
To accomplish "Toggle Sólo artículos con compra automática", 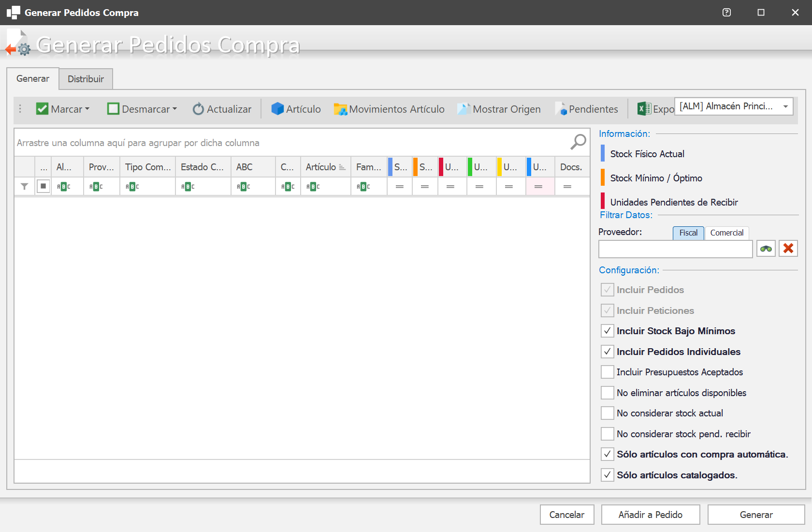I will [x=608, y=454].
